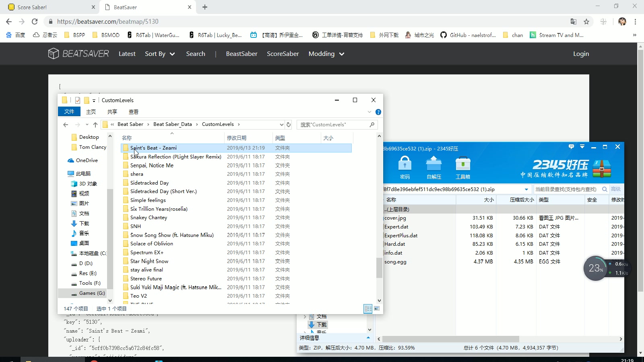The height and width of the screenshot is (362, 644).
Task: Open Chrome's three-dot menu
Action: 635,22
